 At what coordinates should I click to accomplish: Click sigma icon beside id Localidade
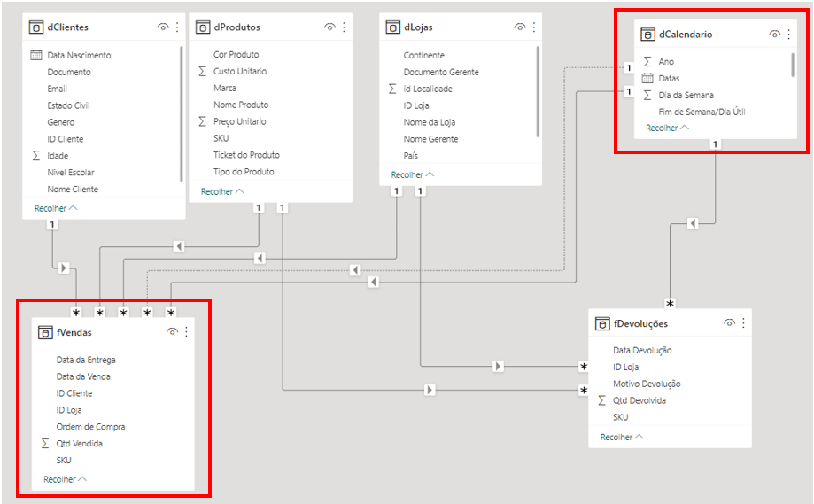tap(393, 89)
